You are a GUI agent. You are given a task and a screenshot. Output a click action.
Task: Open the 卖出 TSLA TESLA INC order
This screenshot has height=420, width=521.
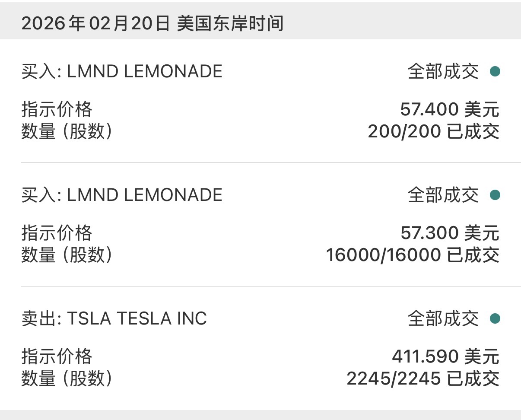114,318
